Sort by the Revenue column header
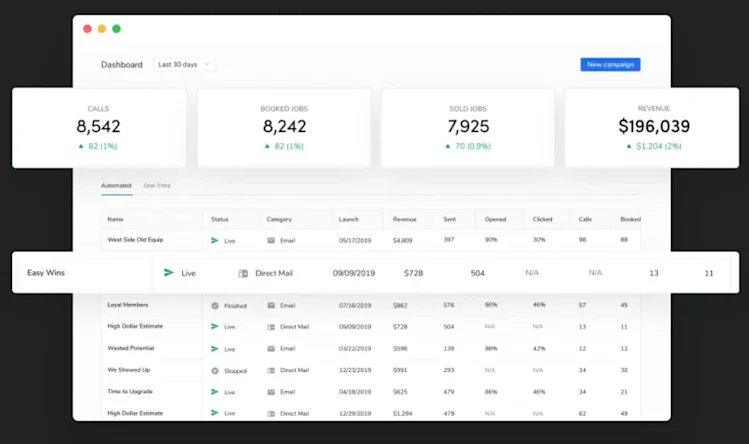Viewport: 749px width, 444px height. pos(405,219)
